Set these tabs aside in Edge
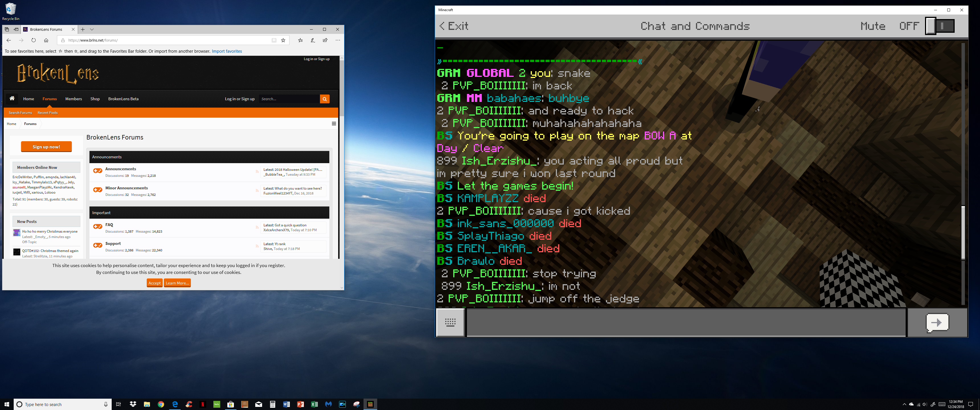 coord(16,29)
